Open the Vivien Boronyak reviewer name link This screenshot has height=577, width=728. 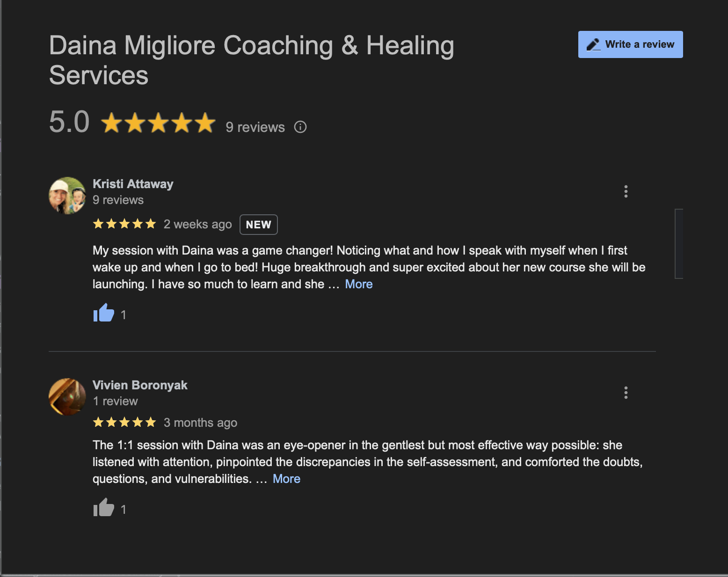(140, 385)
